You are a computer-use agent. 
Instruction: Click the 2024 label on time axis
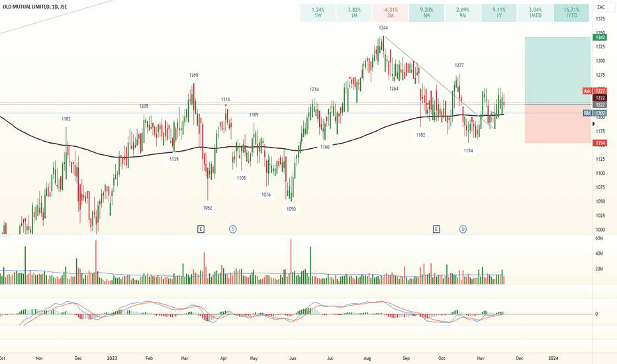[x=553, y=358]
